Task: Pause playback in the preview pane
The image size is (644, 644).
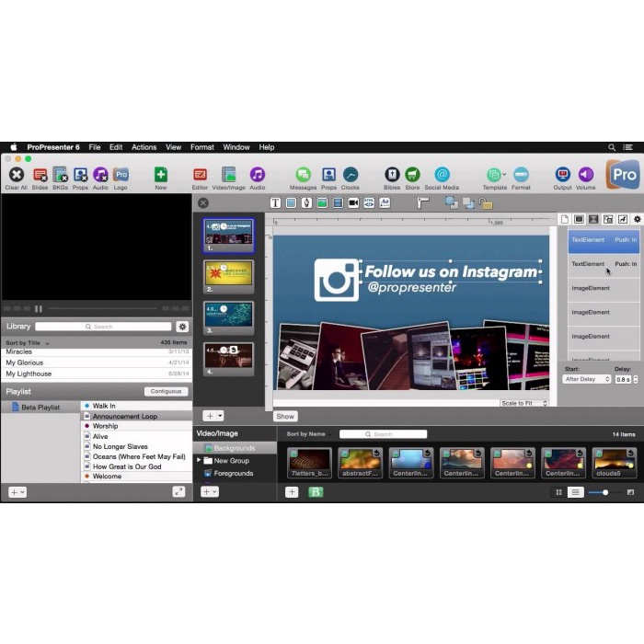Action: [x=39, y=308]
